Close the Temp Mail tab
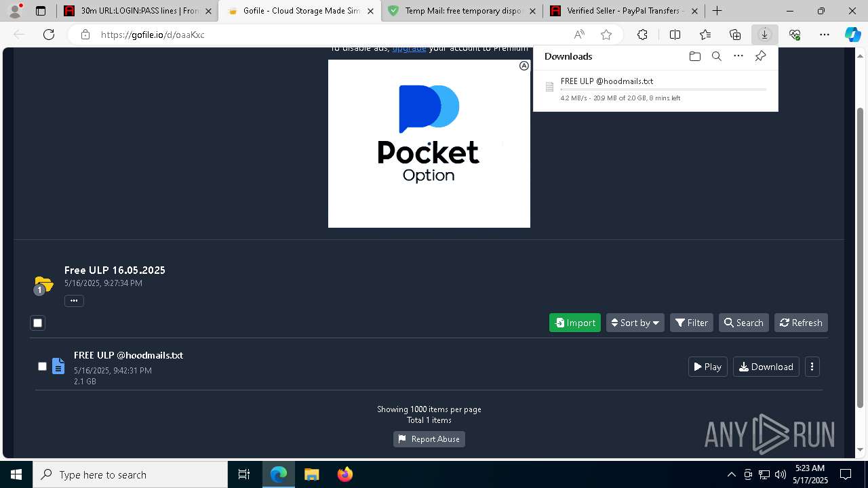Viewport: 868px width, 488px height. tap(532, 11)
